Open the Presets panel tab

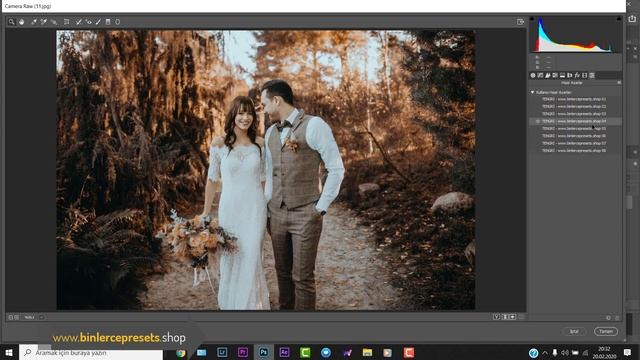(x=592, y=76)
